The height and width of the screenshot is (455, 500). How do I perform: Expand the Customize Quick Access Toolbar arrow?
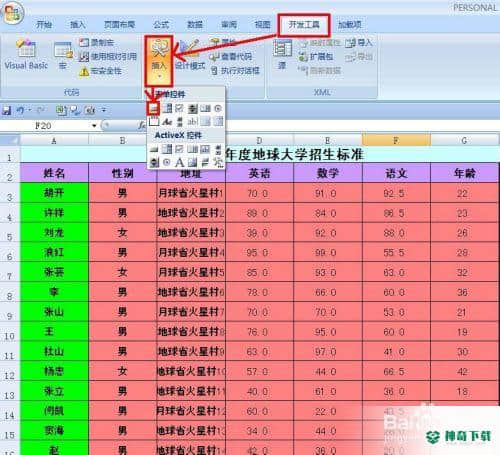[104, 110]
